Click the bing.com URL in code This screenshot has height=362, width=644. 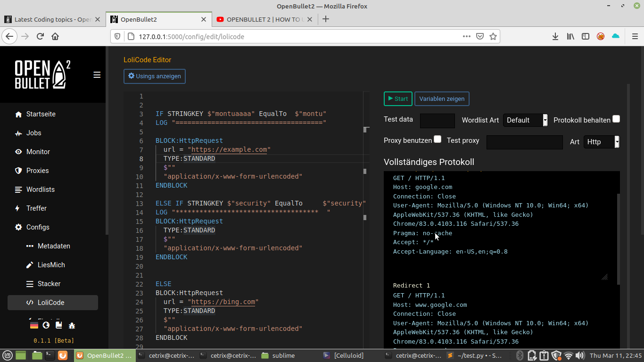[223, 302]
